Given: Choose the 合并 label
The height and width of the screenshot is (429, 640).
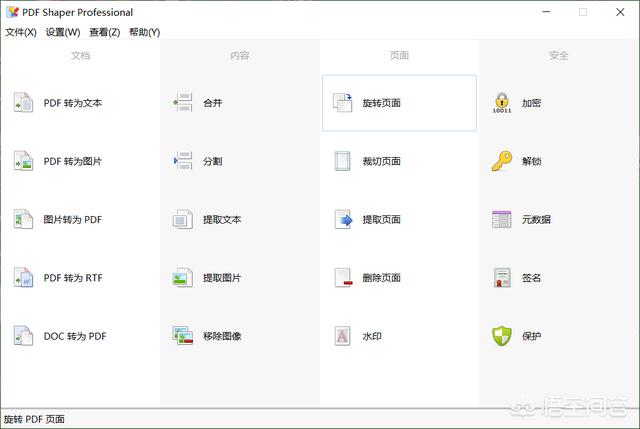Looking at the screenshot, I should tap(213, 103).
